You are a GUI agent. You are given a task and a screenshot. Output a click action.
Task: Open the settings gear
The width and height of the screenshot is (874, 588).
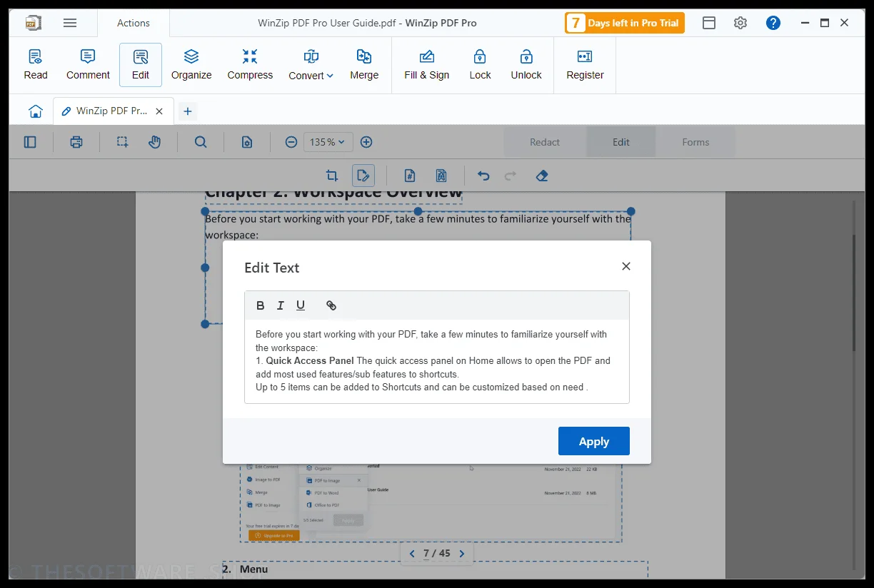tap(740, 23)
